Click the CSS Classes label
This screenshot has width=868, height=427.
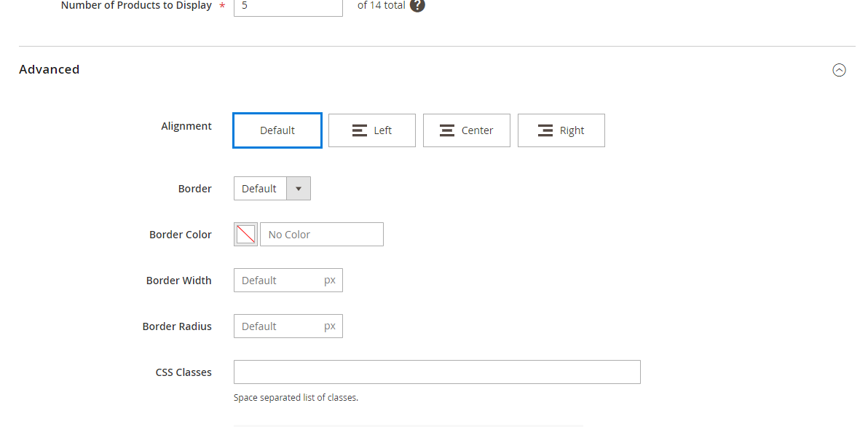tap(184, 373)
